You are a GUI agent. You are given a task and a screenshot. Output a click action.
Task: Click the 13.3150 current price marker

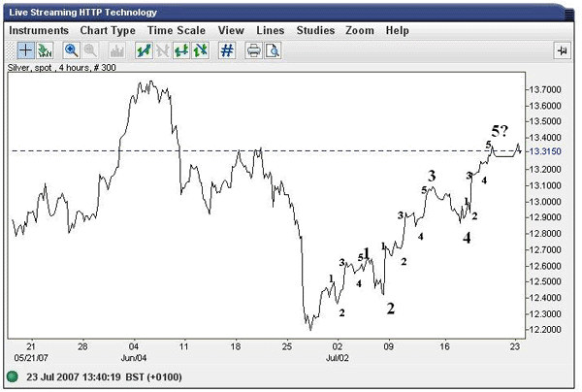click(x=544, y=151)
